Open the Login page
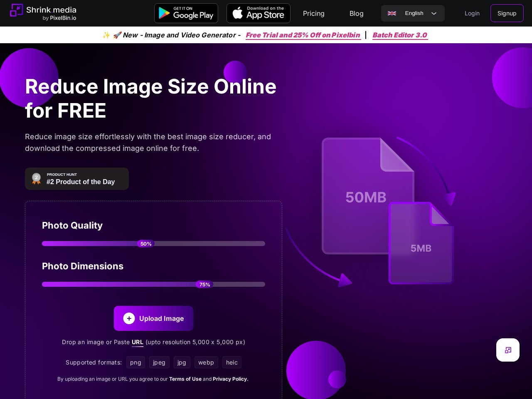532x399 pixels. [472, 13]
